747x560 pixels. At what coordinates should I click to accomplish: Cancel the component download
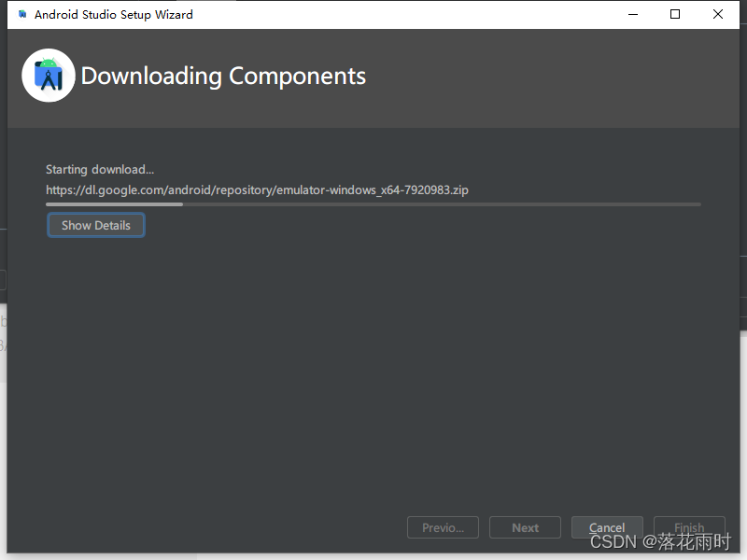(607, 527)
